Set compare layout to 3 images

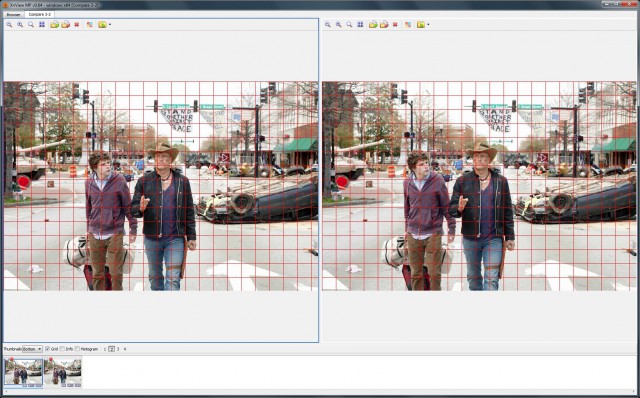[118, 349]
